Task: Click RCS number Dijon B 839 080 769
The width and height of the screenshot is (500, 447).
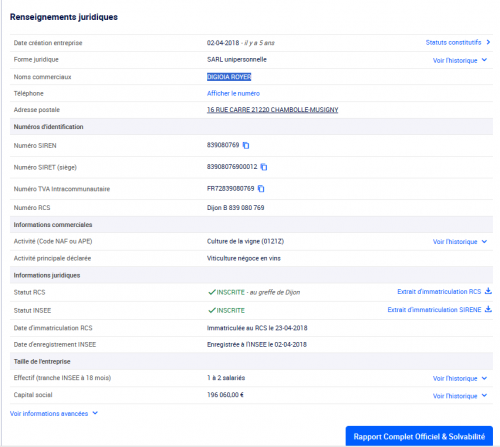Action: pyautogui.click(x=236, y=208)
